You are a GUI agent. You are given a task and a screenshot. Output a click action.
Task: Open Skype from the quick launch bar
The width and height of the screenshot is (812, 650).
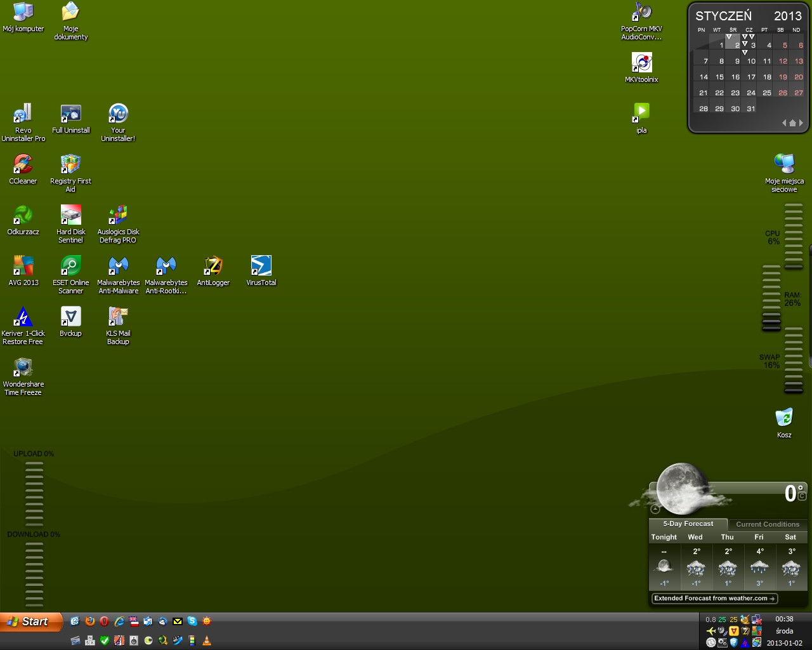point(192,621)
